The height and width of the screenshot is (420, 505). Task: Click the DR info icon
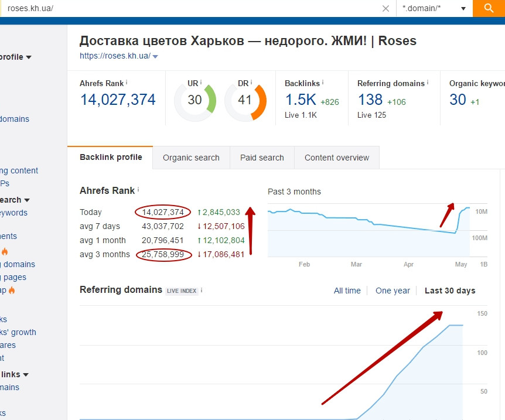coord(251,83)
